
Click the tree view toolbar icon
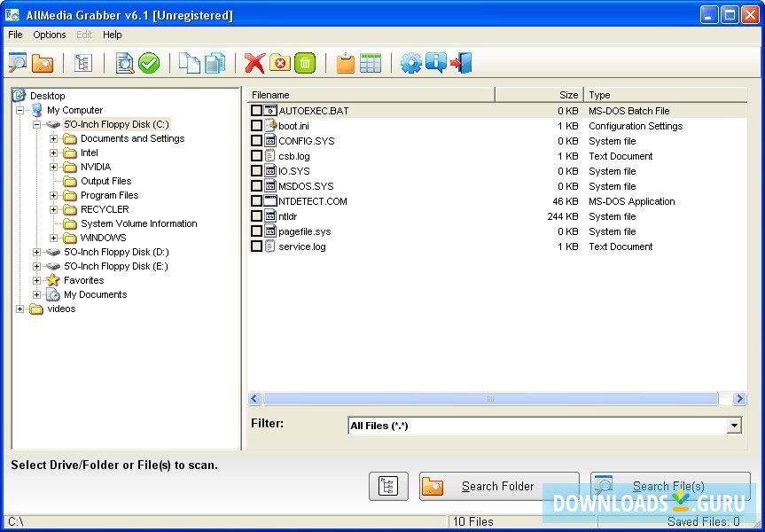[83, 64]
